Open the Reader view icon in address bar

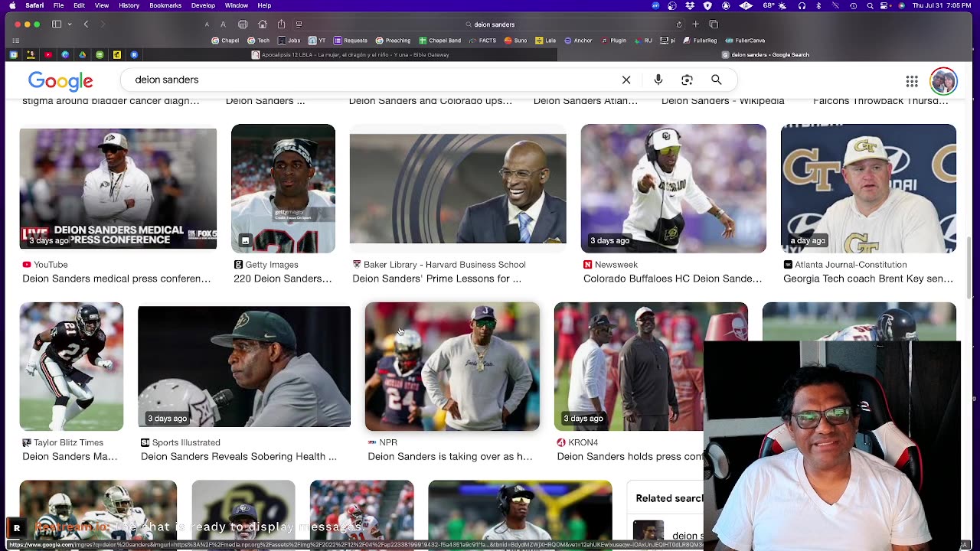299,24
